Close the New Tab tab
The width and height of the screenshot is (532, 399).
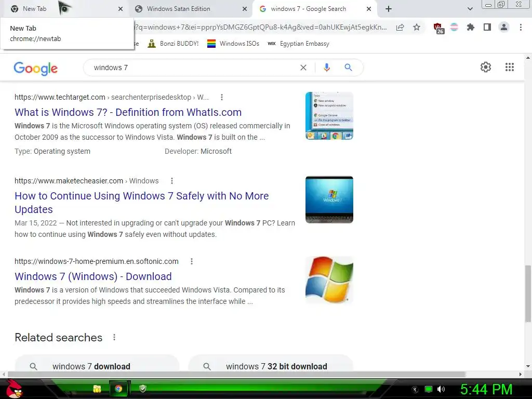tap(121, 9)
